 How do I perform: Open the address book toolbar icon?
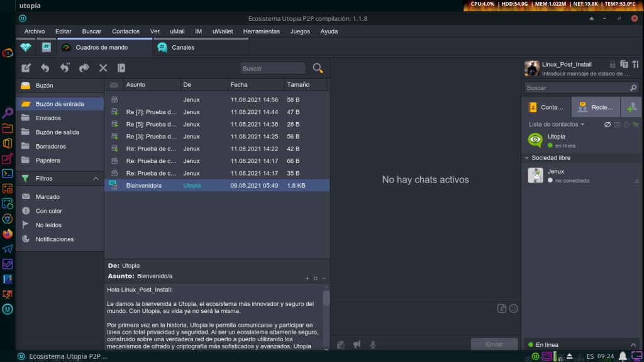[x=122, y=68]
